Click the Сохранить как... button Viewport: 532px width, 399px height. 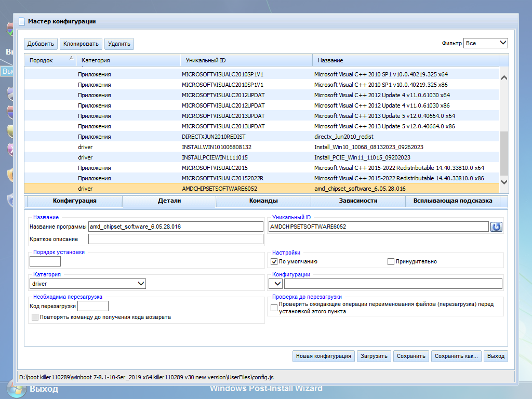tap(456, 356)
